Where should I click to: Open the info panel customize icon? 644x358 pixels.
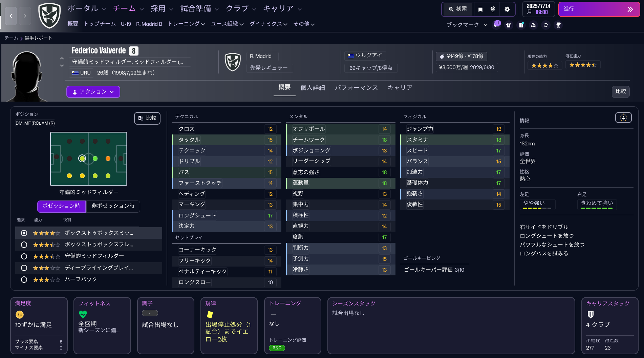tap(623, 118)
